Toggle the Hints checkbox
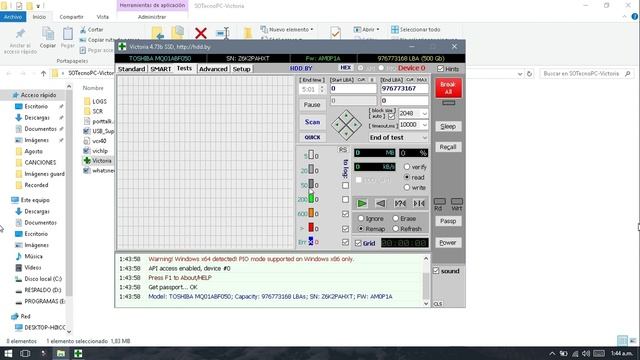640x360 pixels. click(x=440, y=69)
